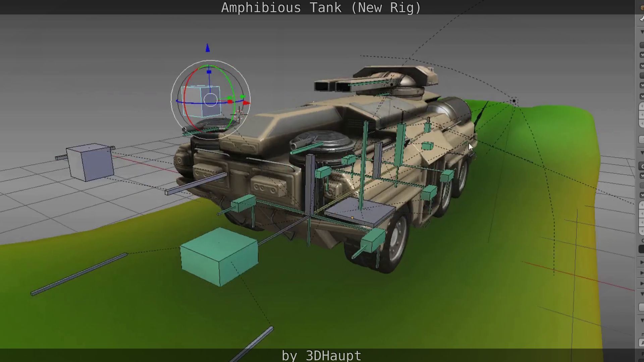Select the large teal box control bone

tap(219, 257)
